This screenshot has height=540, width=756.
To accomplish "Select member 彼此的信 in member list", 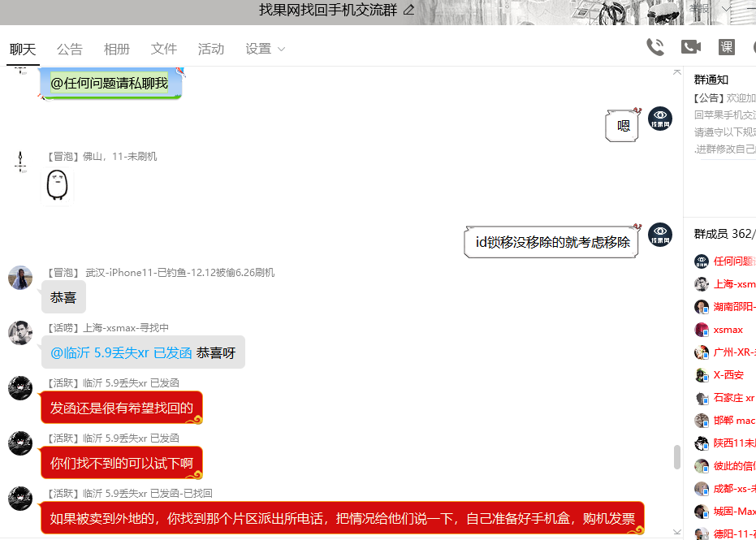I will click(x=724, y=466).
